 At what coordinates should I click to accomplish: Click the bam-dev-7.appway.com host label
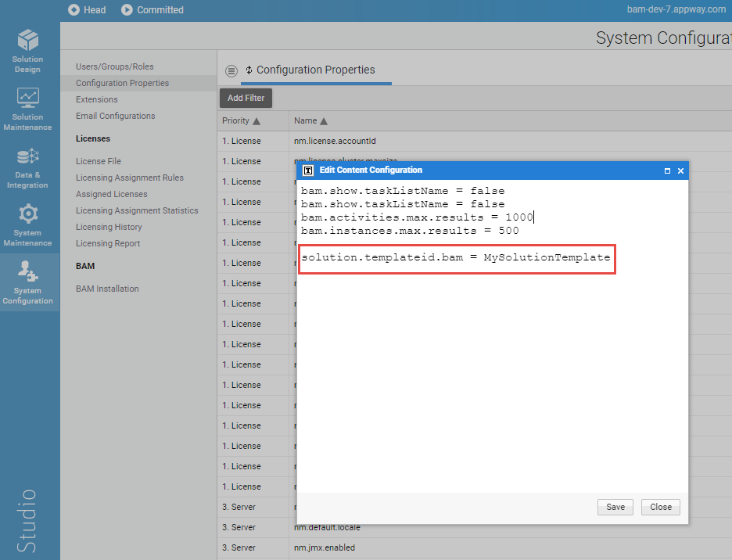click(676, 9)
